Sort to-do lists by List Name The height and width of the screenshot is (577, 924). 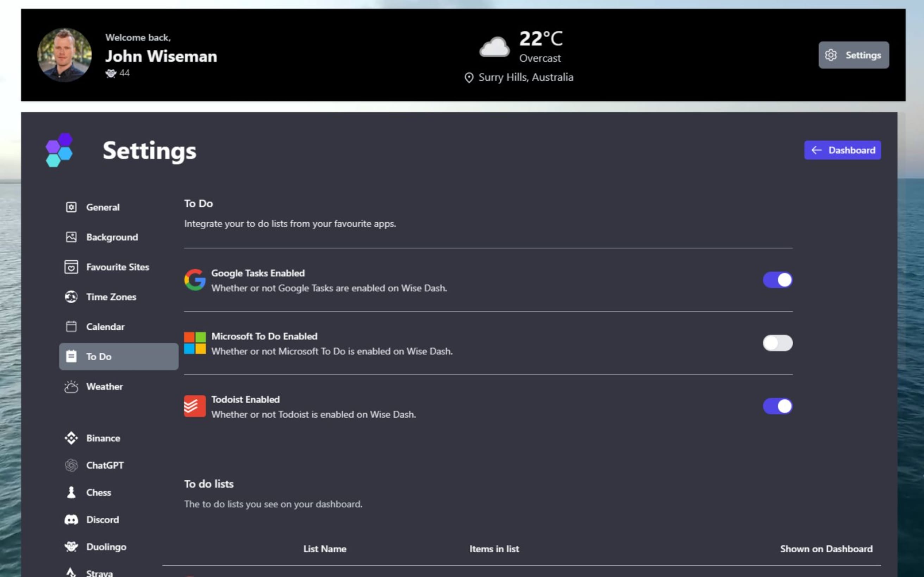(325, 549)
